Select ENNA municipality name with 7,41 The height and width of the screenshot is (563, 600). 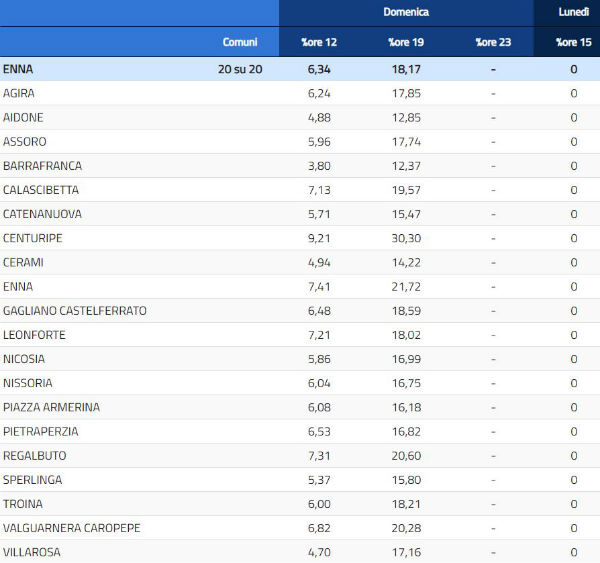click(x=18, y=287)
